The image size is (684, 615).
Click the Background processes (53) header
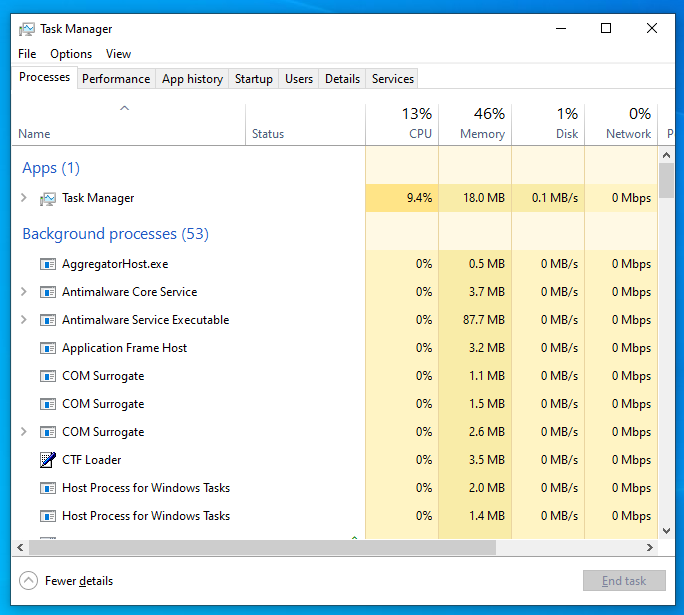point(116,234)
